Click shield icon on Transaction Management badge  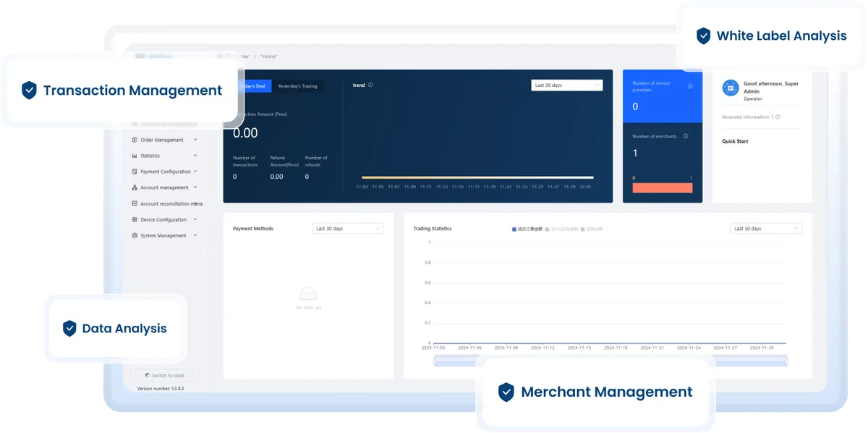click(29, 91)
